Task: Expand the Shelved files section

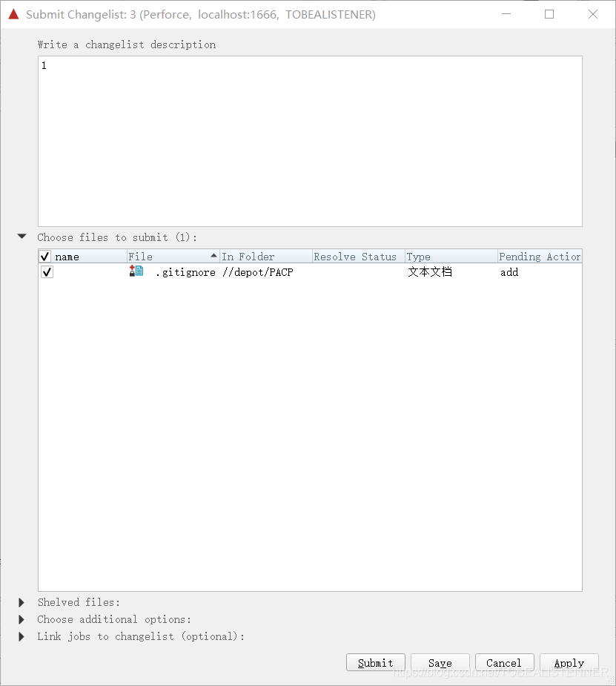Action: coord(21,602)
